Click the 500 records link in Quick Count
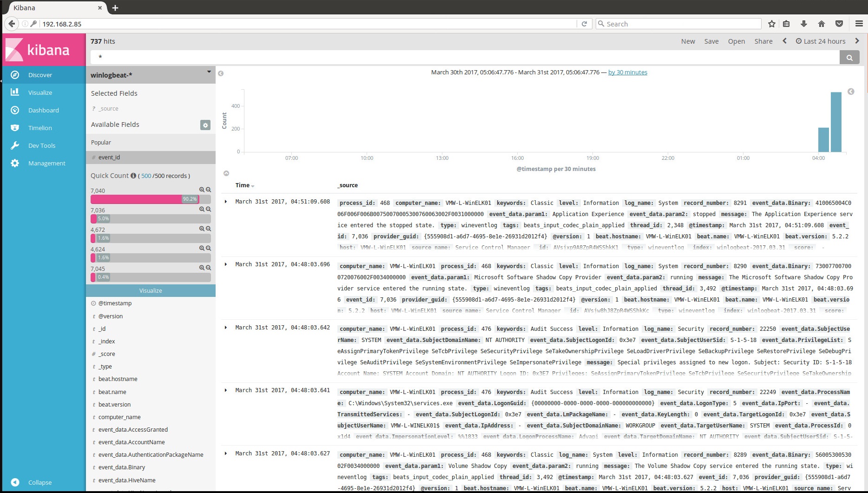Image resolution: width=868 pixels, height=493 pixels. coord(146,176)
